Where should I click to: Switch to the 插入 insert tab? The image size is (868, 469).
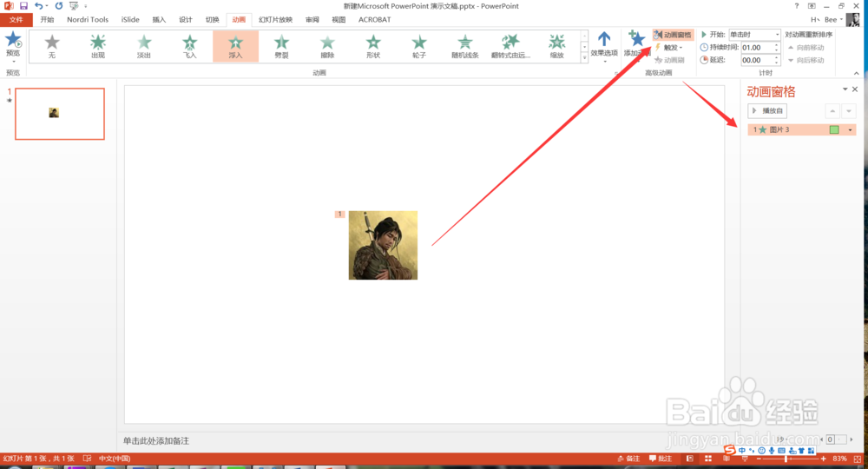[159, 20]
